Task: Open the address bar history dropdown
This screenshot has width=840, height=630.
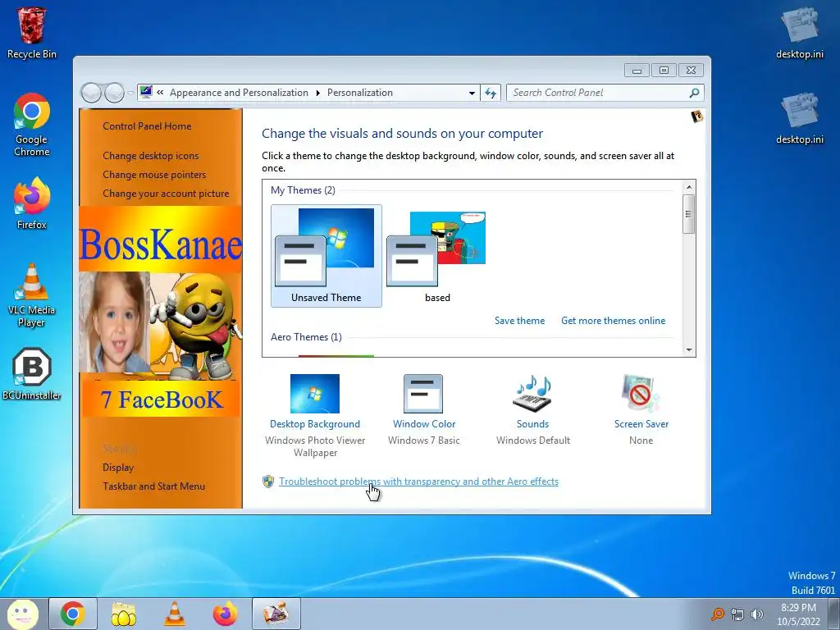Action: (472, 93)
